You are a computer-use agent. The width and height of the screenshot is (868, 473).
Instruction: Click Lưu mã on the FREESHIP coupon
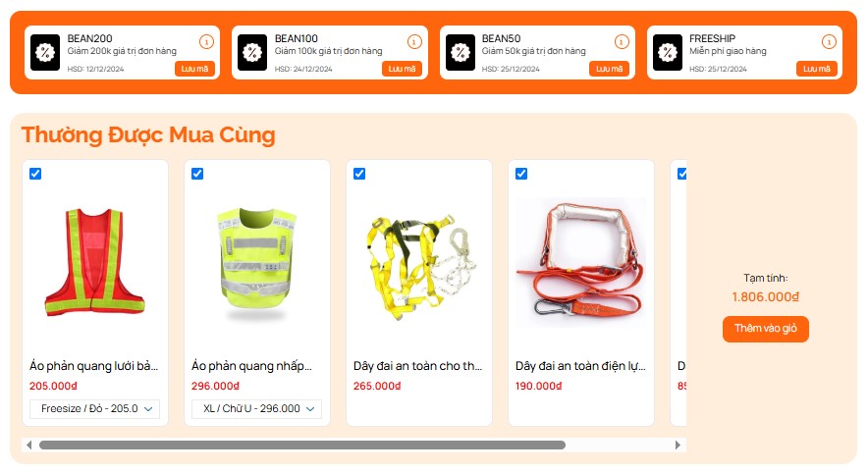pos(817,69)
